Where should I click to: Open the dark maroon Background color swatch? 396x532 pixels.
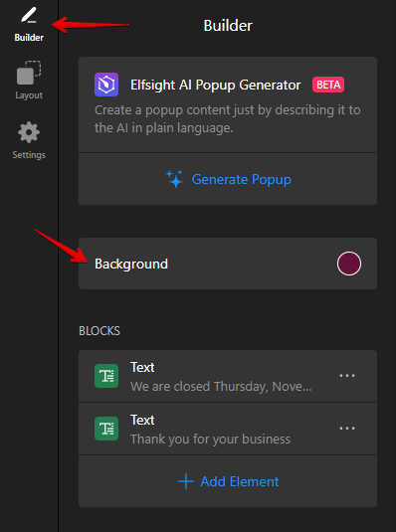point(349,264)
